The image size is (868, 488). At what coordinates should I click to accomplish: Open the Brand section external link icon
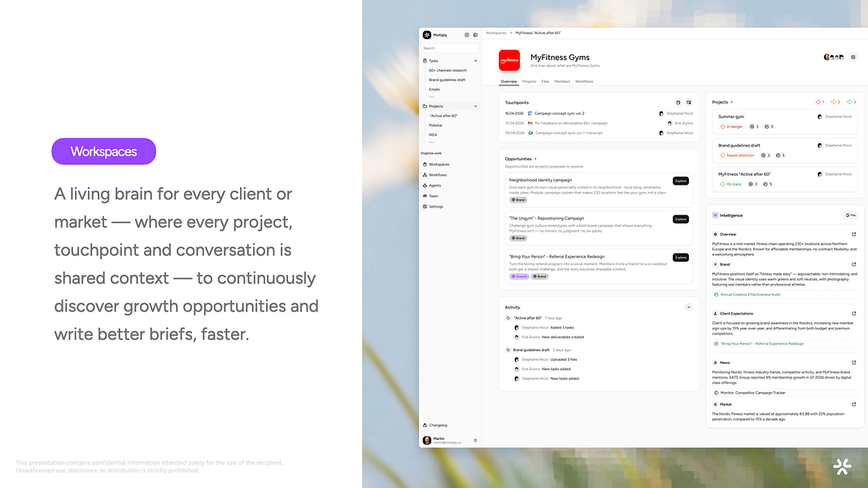pyautogui.click(x=853, y=264)
